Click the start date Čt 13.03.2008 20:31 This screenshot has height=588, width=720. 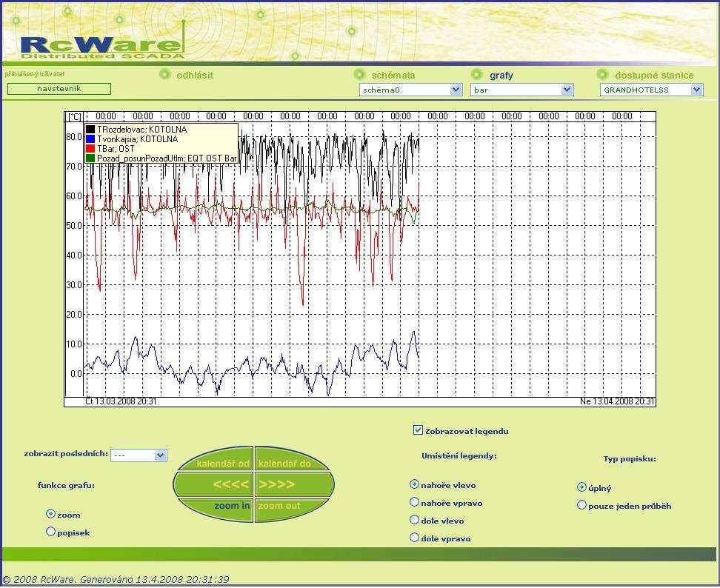(121, 401)
